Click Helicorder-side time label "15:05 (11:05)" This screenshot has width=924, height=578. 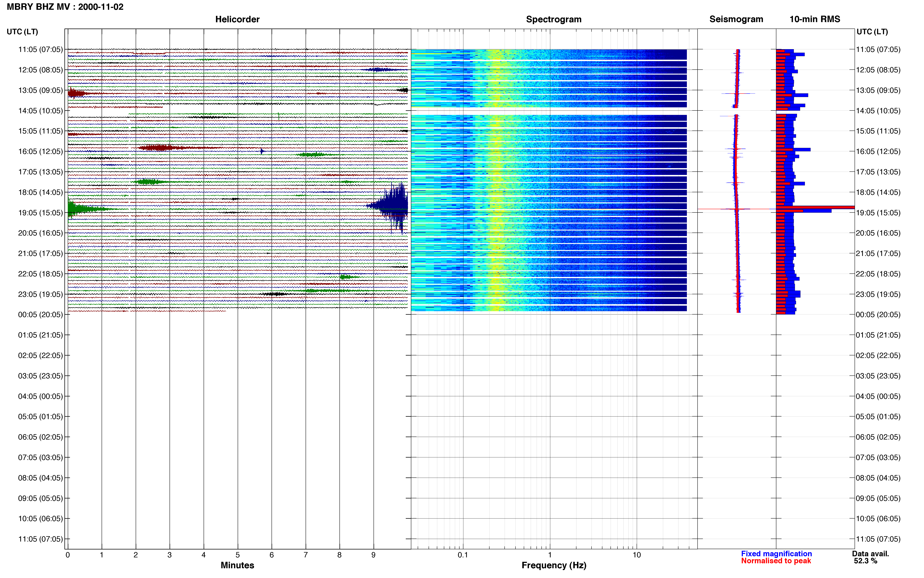coord(41,131)
